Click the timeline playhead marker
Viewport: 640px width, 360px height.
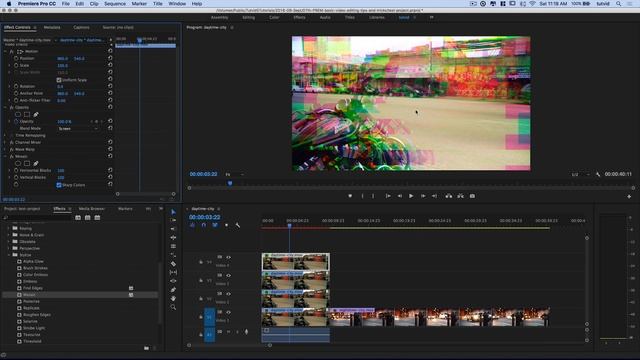(x=289, y=225)
